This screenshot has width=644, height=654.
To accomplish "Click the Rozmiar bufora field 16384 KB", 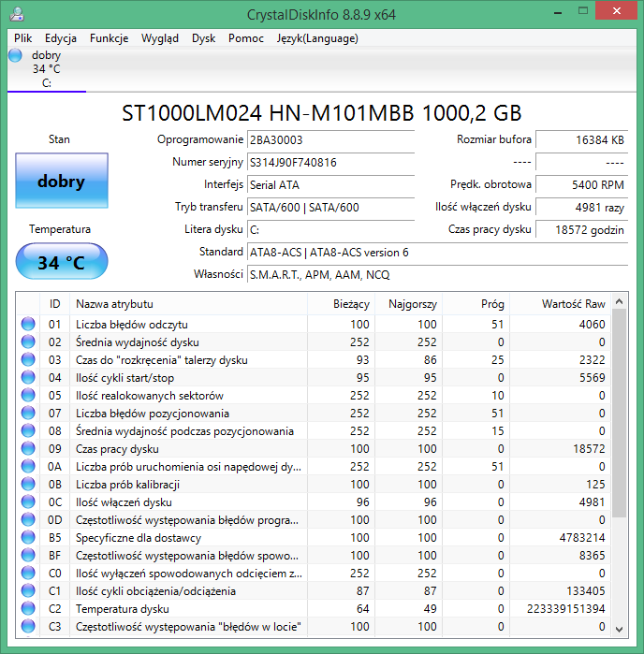I will point(582,139).
